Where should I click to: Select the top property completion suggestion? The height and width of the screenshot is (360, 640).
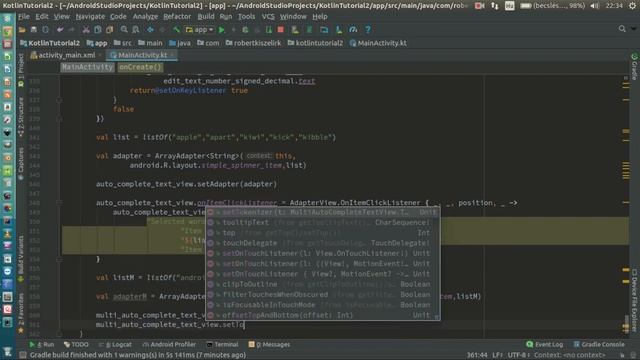pos(322,233)
